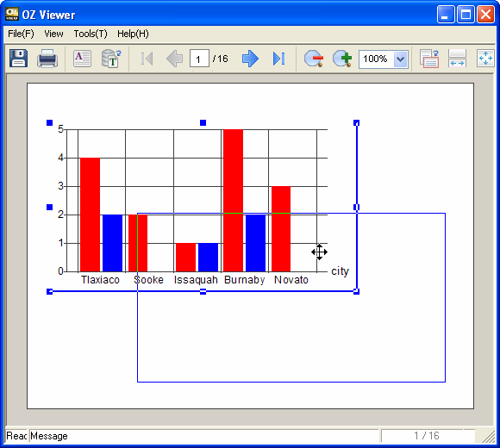Screen dimensions: 500x448
Task: Open the Help(H) menu
Action: point(133,34)
